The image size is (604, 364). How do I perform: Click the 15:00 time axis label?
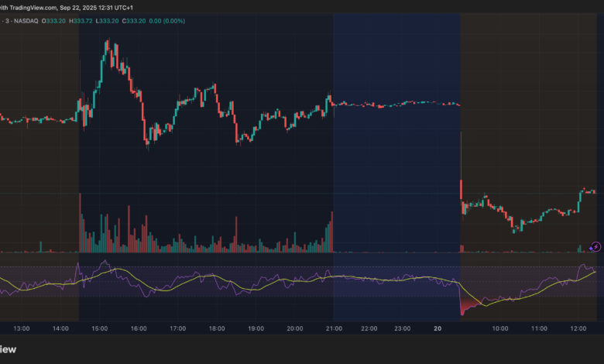click(99, 328)
